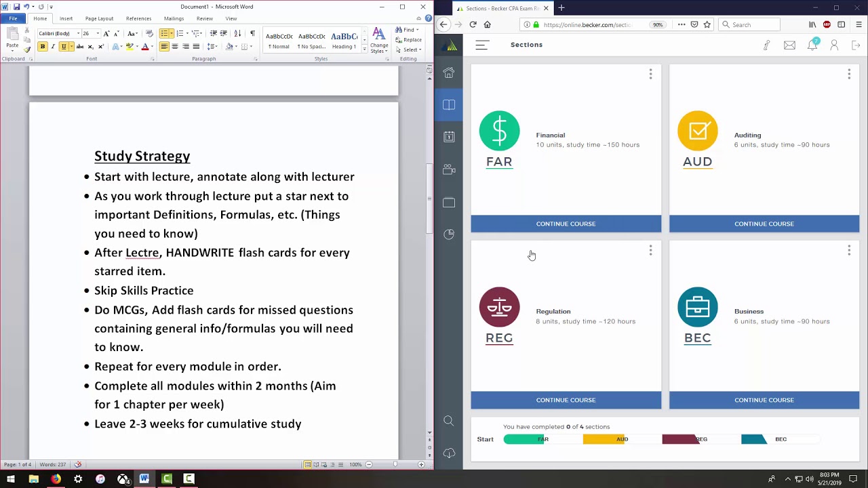The image size is (868, 488).
Task: Click Becker logout arrow icon
Action: 856,45
